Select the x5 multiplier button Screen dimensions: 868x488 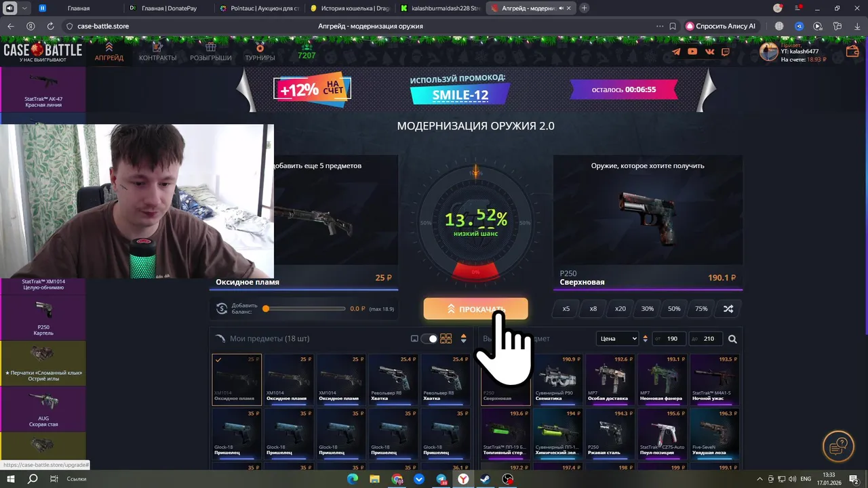(x=566, y=308)
